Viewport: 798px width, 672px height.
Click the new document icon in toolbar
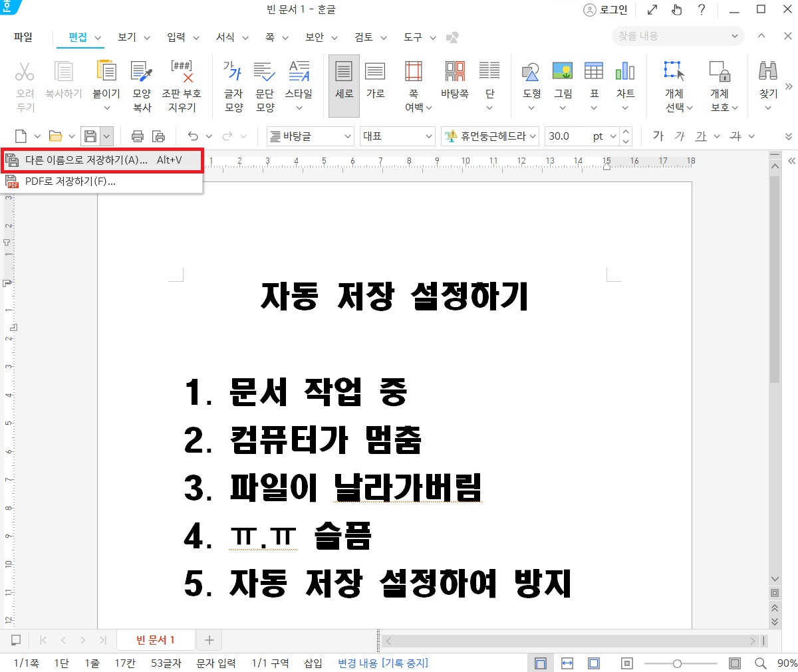(x=21, y=136)
